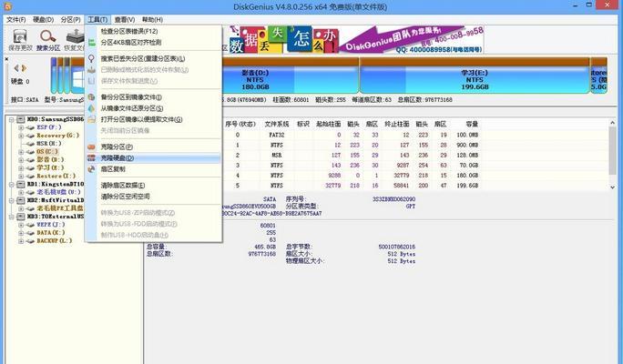Click the backup partition to image icon

click(92, 97)
